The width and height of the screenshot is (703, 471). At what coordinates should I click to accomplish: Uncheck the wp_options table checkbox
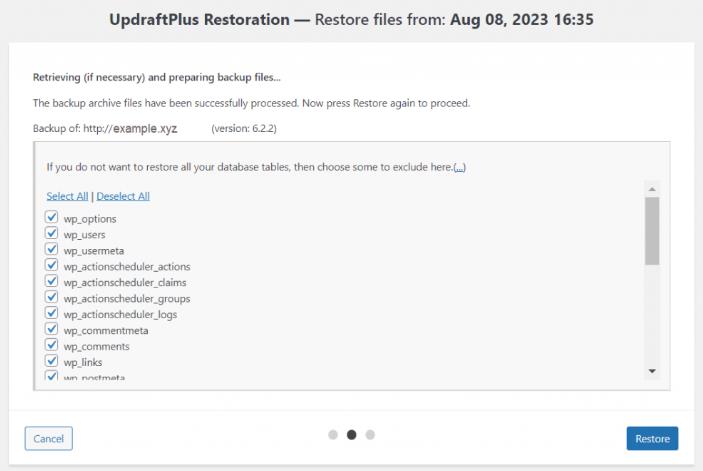tap(51, 218)
